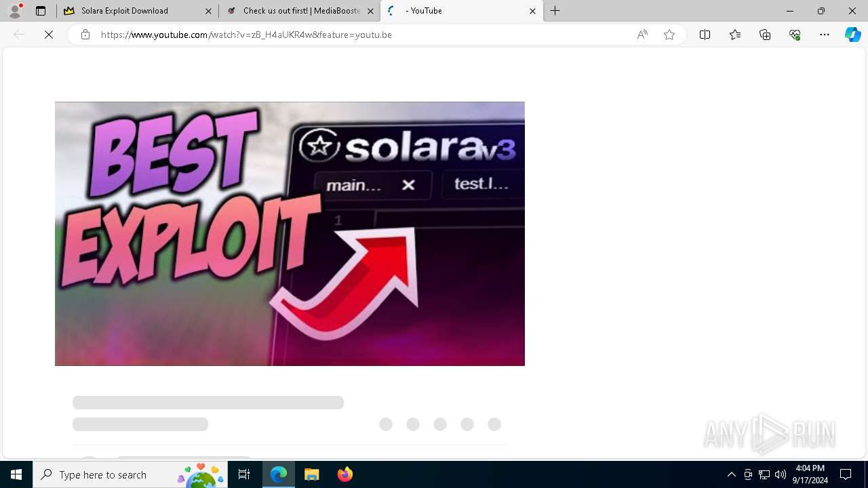Switch to Solara Exploit Download tab
868x488 pixels.
137,11
